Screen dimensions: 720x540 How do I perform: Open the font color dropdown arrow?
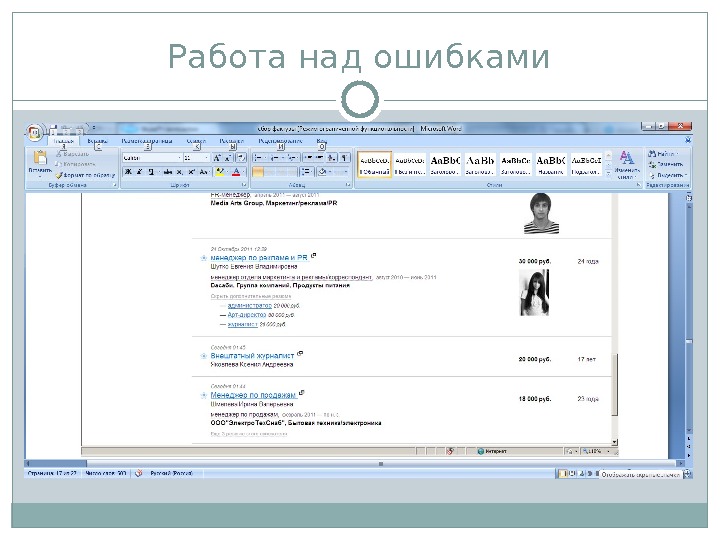point(243,172)
